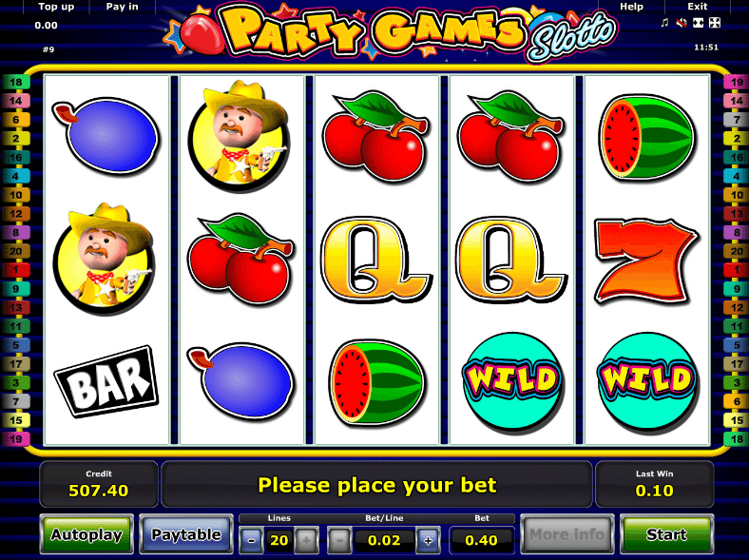Toggle background music with the note icon
This screenshot has height=560, width=749.
tap(664, 23)
